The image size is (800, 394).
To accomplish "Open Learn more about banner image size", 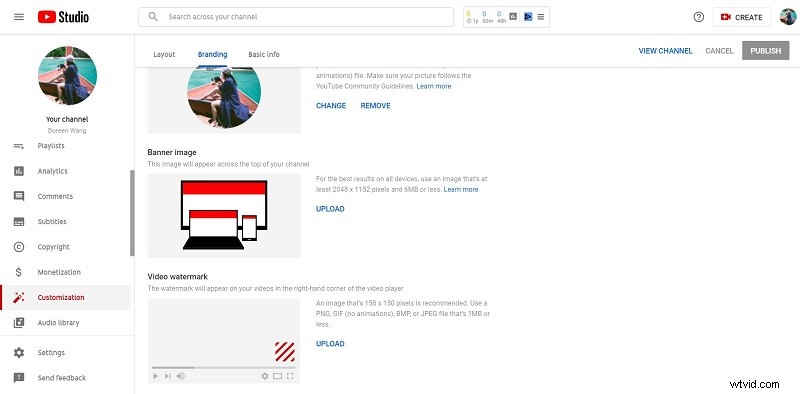I will tap(461, 189).
